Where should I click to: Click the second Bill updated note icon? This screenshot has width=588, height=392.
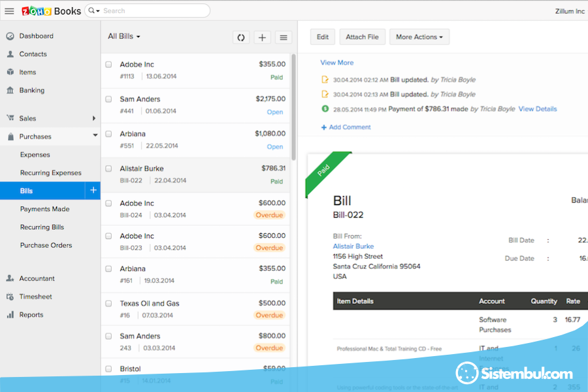tap(325, 94)
